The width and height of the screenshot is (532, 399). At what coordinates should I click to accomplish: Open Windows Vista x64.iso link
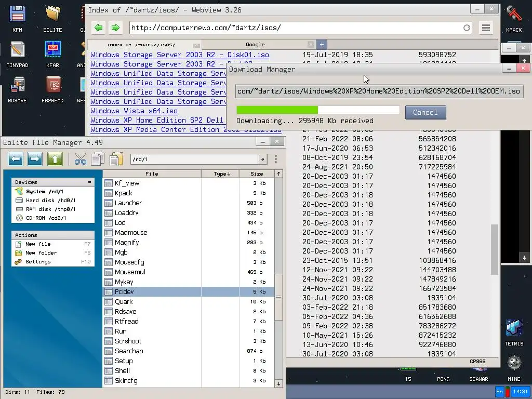pos(134,111)
